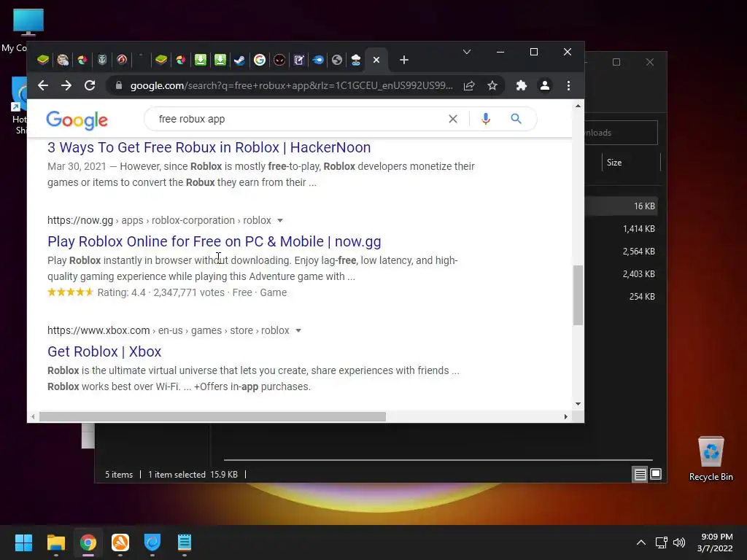This screenshot has width=747, height=560.
Task: Select the 16 KB file row in File Explorer
Action: (622, 206)
